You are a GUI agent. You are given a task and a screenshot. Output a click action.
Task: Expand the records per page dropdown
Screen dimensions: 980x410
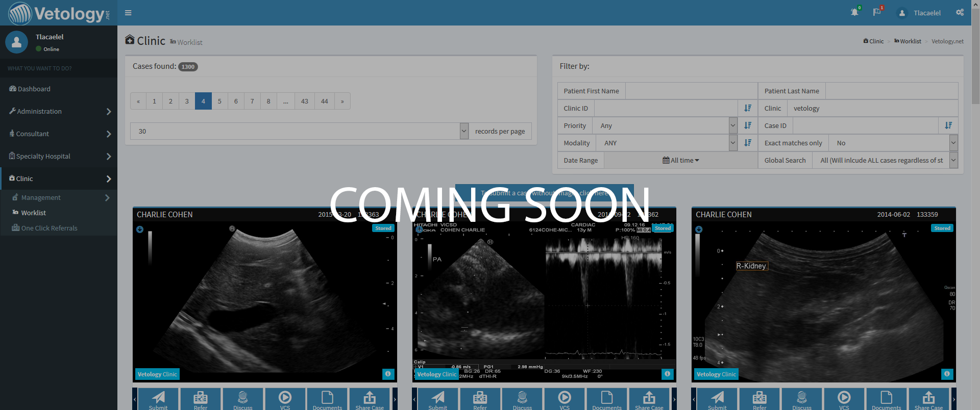[x=464, y=131]
